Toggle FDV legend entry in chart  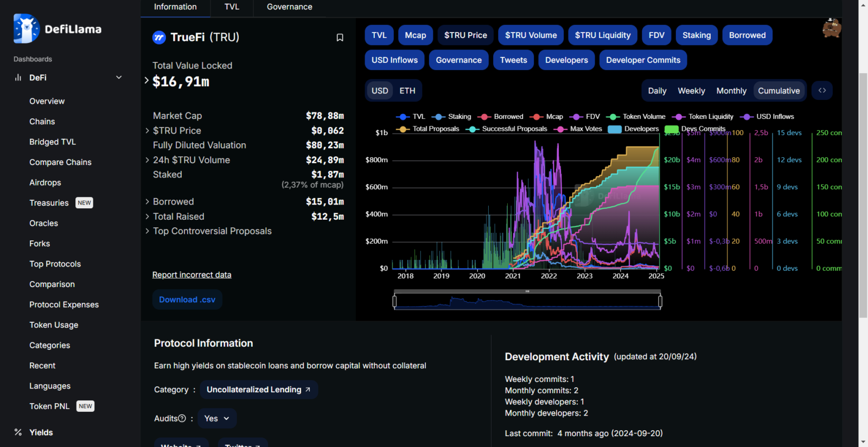584,117
